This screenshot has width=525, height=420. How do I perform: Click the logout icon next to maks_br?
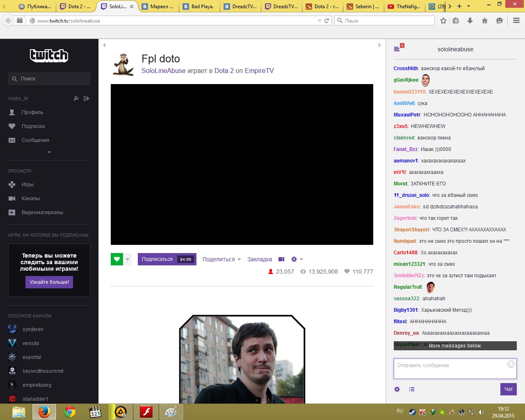click(86, 98)
